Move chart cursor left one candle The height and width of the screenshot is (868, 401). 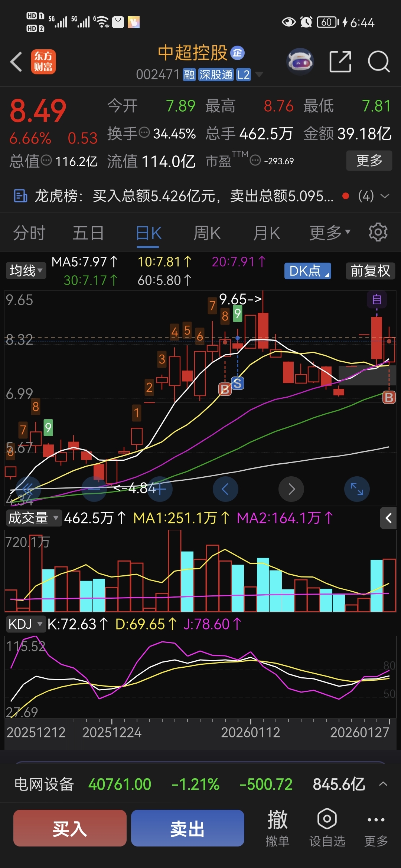[225, 489]
